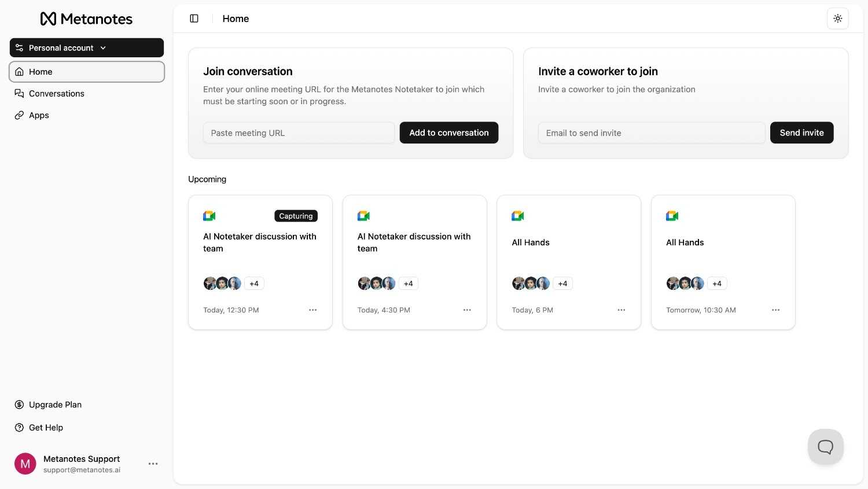Open the Metanotes Support account menu
The height and width of the screenshot is (489, 868).
[x=153, y=464]
